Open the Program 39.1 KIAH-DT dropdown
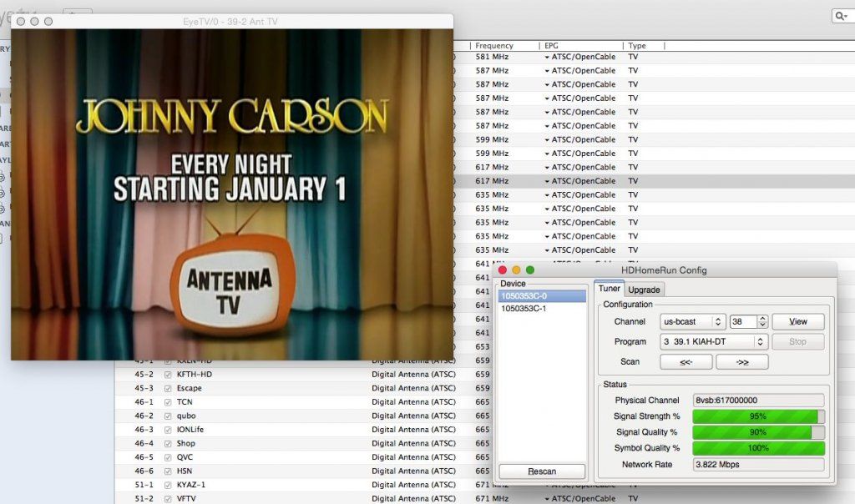Screen dimensions: 855x504 714,341
